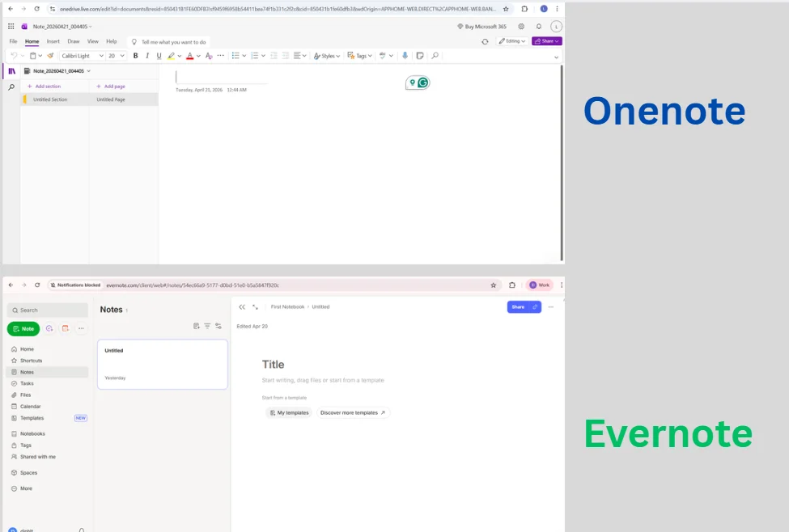This screenshot has height=532, width=789.
Task: Click the Evernote notes filter icon
Action: pos(207,326)
